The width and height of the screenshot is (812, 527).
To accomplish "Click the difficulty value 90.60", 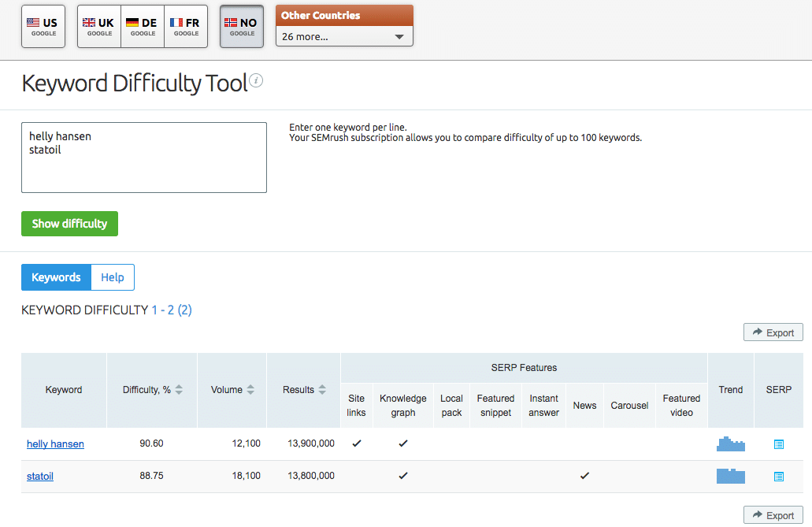I will (151, 443).
